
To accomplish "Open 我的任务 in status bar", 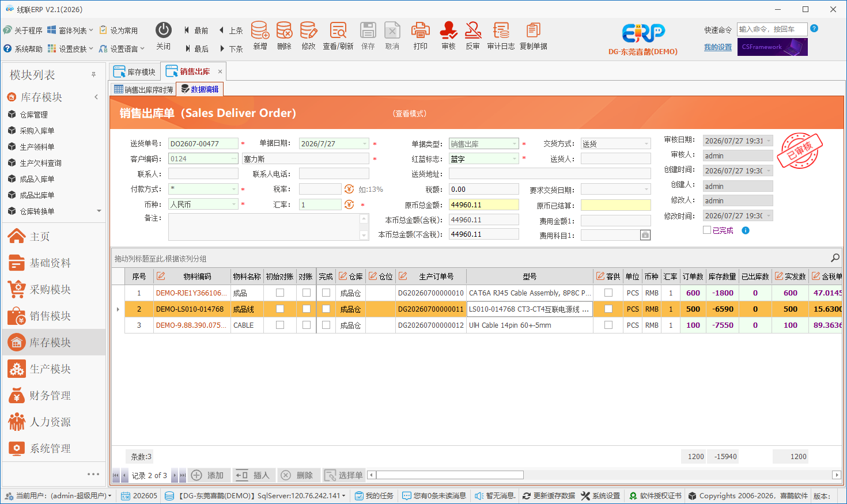I will [x=374, y=496].
